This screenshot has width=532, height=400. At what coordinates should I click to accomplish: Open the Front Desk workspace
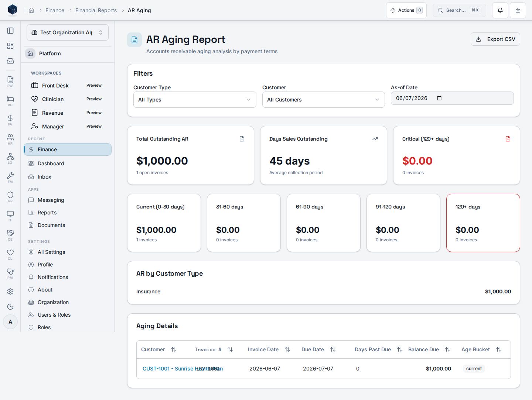point(68,86)
